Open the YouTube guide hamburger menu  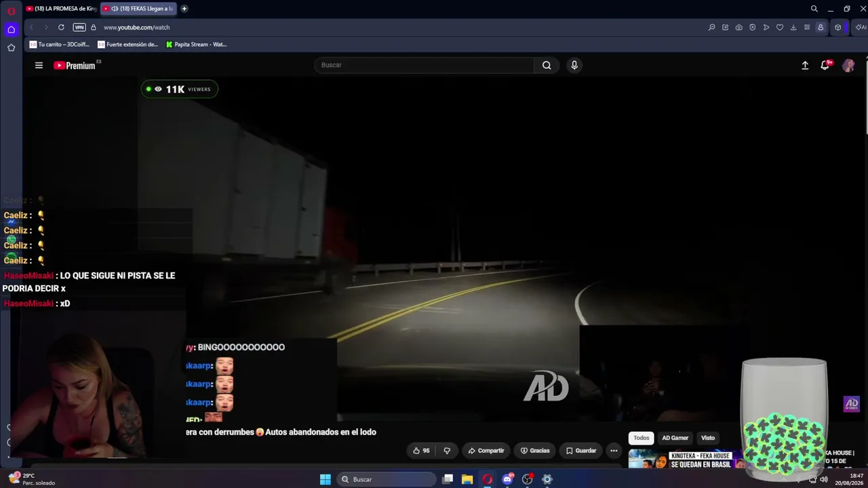[39, 65]
